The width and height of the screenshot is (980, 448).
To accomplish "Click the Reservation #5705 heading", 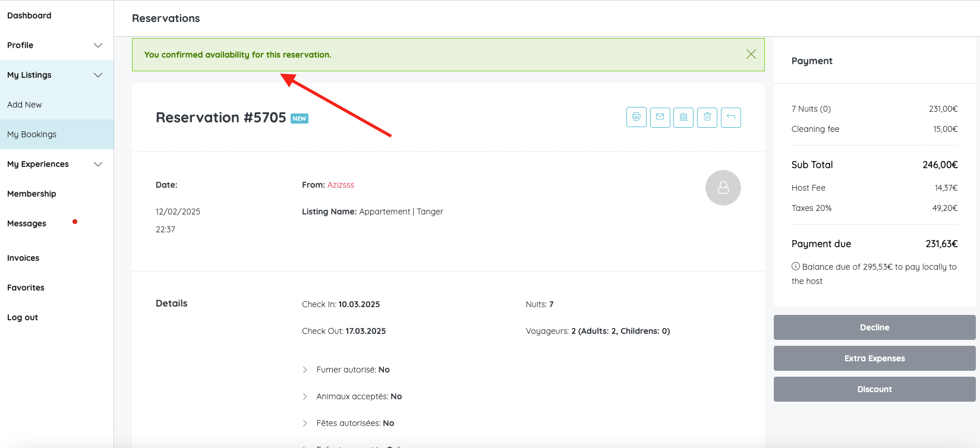I will pyautogui.click(x=221, y=118).
